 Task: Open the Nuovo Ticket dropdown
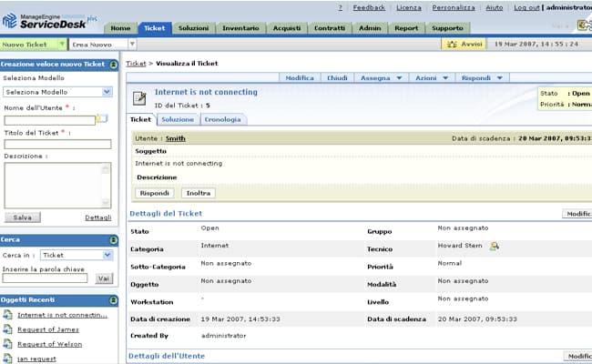coord(62,44)
